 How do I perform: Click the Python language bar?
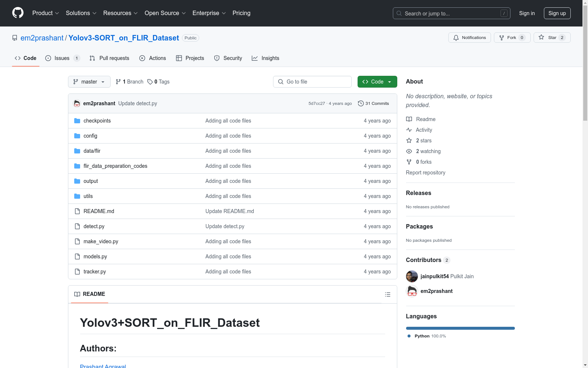click(x=460, y=328)
